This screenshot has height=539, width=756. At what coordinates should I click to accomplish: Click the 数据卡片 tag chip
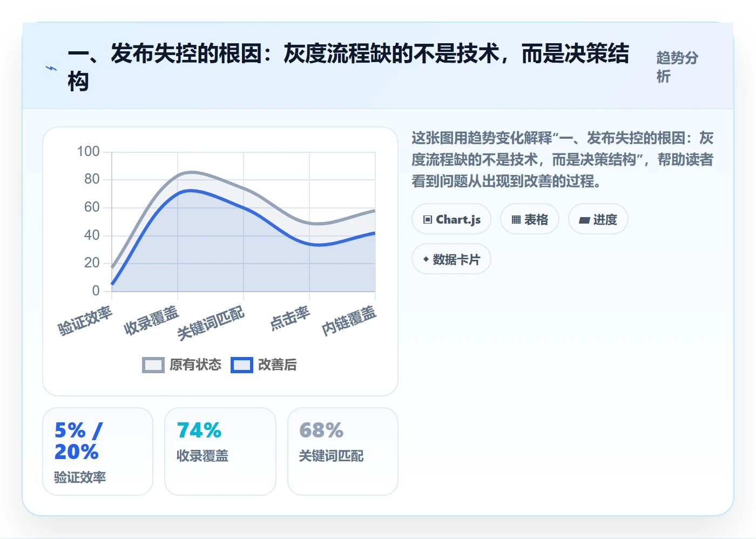451,259
